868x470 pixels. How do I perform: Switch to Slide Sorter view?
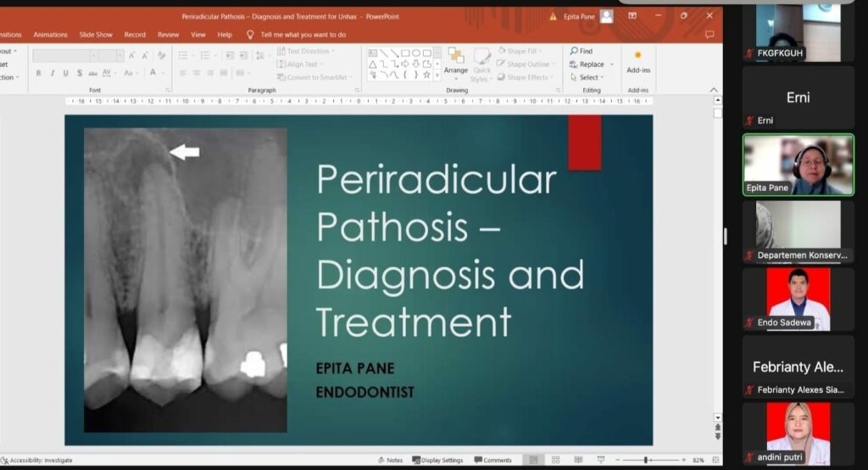[554, 460]
